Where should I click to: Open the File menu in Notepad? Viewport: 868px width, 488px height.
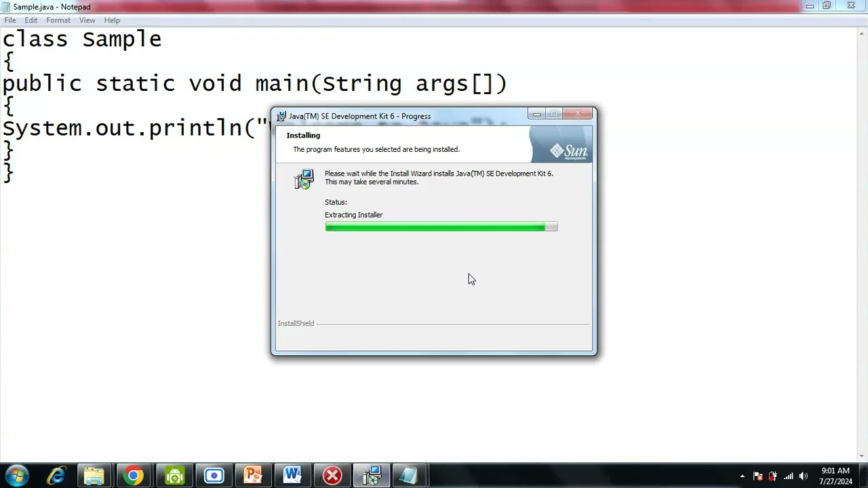(x=10, y=20)
